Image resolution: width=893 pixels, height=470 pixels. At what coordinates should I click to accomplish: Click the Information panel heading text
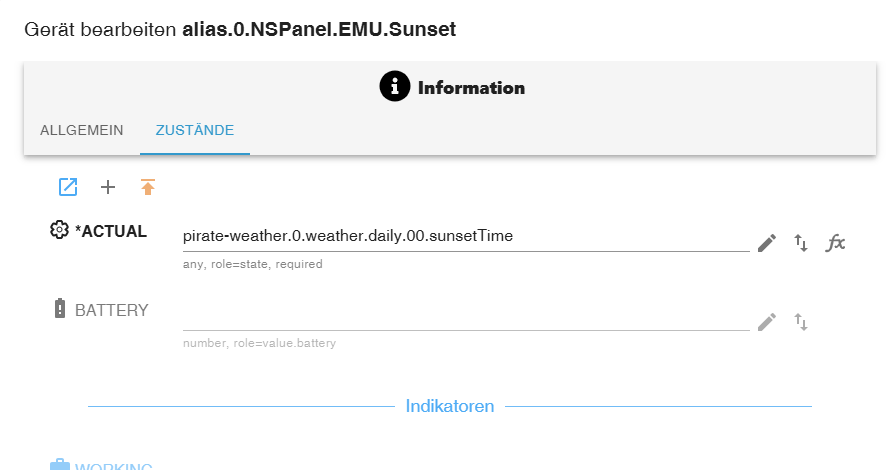471,88
